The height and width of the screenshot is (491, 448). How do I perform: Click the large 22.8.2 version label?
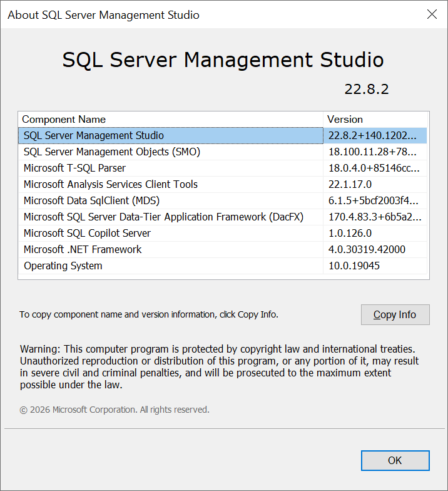click(367, 89)
